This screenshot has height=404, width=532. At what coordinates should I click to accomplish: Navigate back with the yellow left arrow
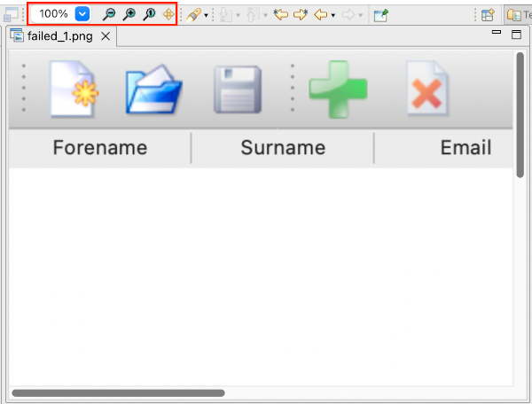click(x=320, y=14)
